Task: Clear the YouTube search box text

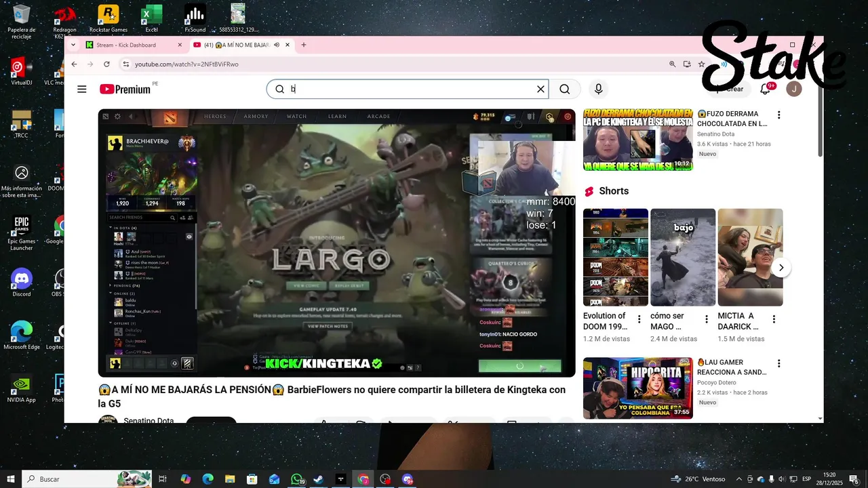Action: (540, 89)
